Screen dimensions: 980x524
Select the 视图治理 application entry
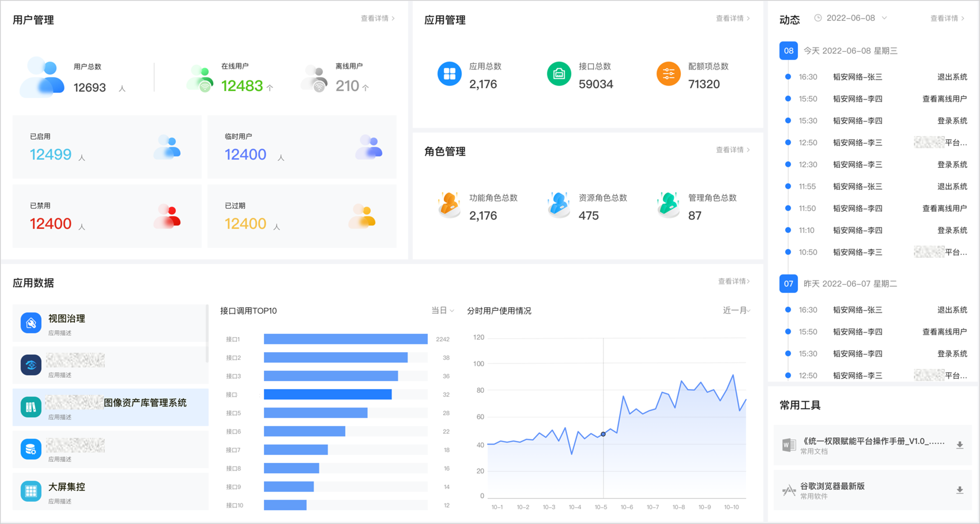[x=110, y=323]
